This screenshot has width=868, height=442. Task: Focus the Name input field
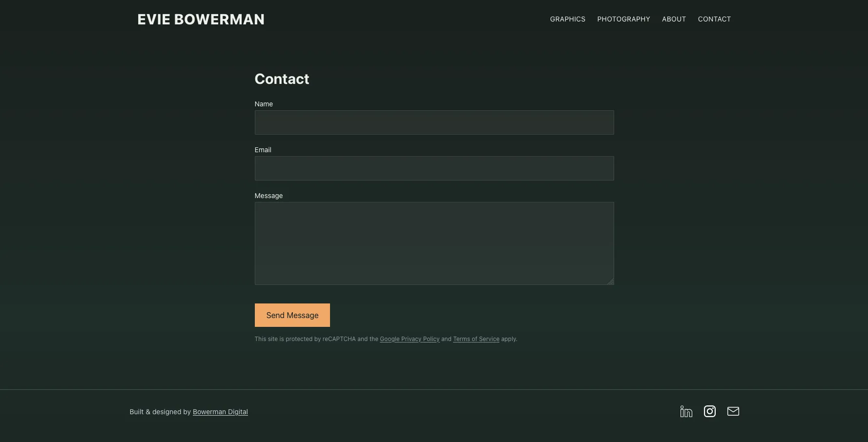tap(434, 122)
